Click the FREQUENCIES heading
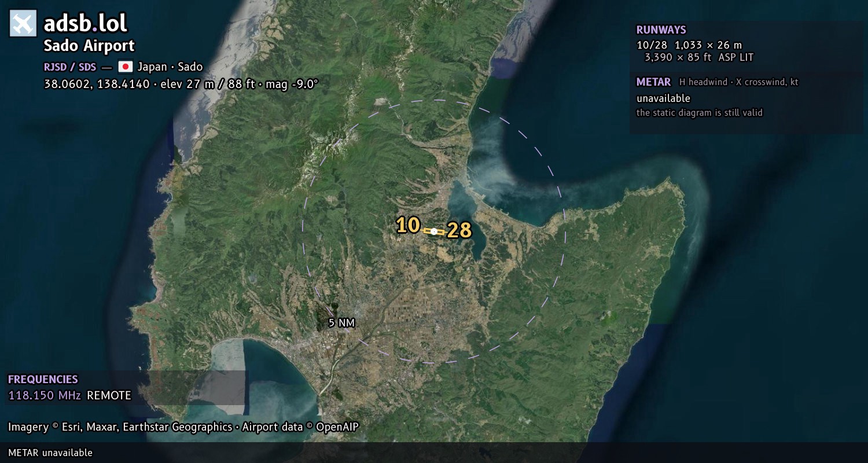The image size is (868, 463). click(x=43, y=380)
